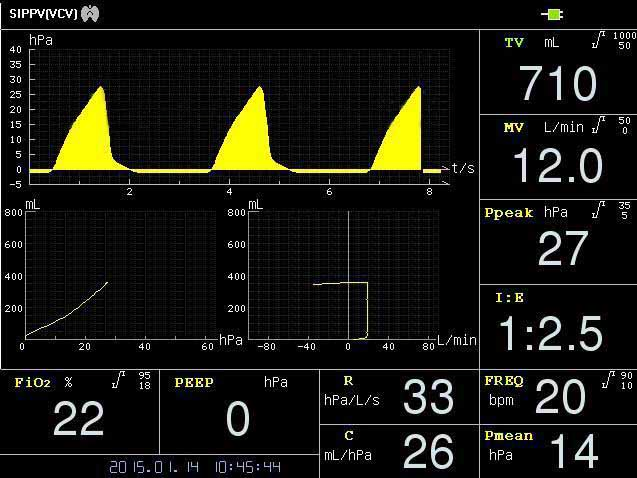Viewport: 637px width, 478px height.
Task: Click the FREQ alarm limit icon
Action: click(608, 379)
